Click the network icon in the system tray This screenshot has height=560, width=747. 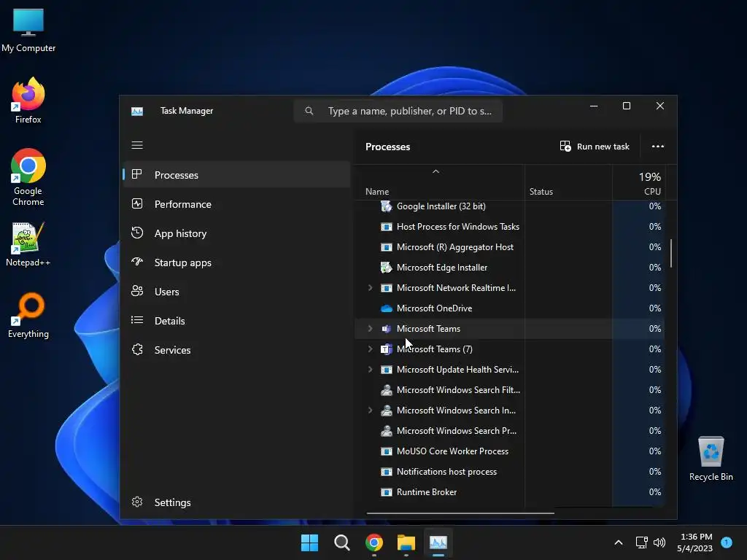(x=641, y=542)
